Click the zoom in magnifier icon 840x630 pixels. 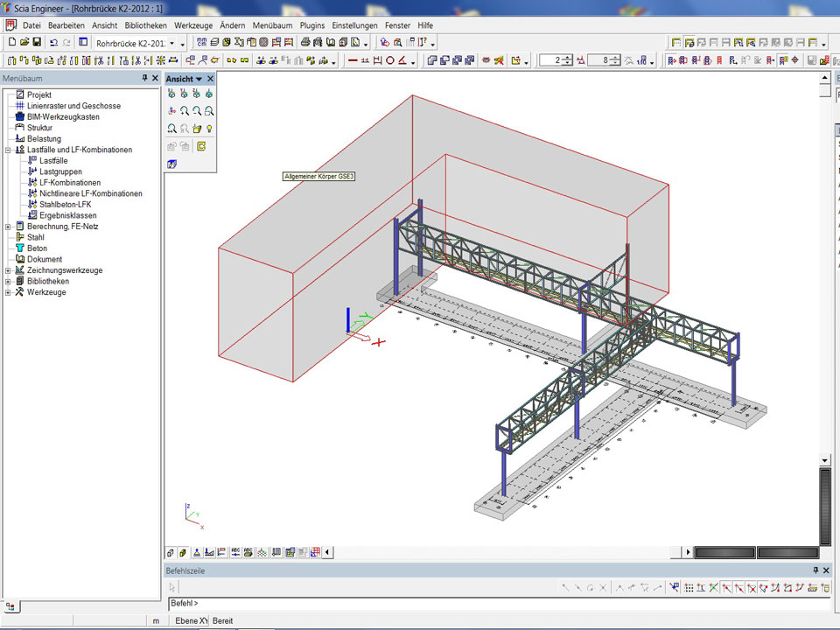pos(185,111)
